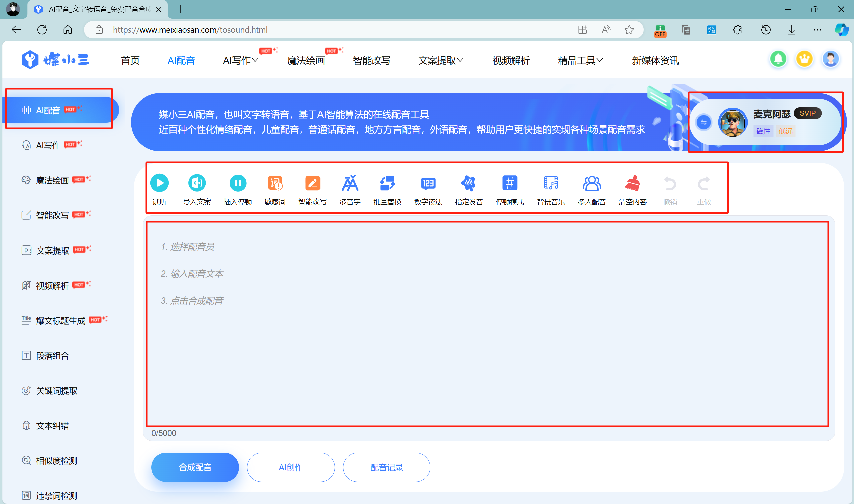Open the 批量替换 batch replace tool
854x504 pixels.
(387, 183)
